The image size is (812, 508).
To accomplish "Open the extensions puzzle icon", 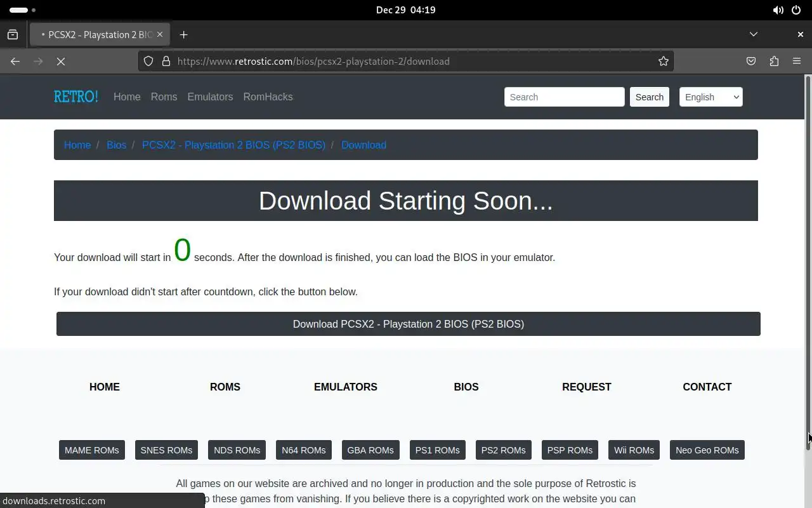I will tap(774, 61).
